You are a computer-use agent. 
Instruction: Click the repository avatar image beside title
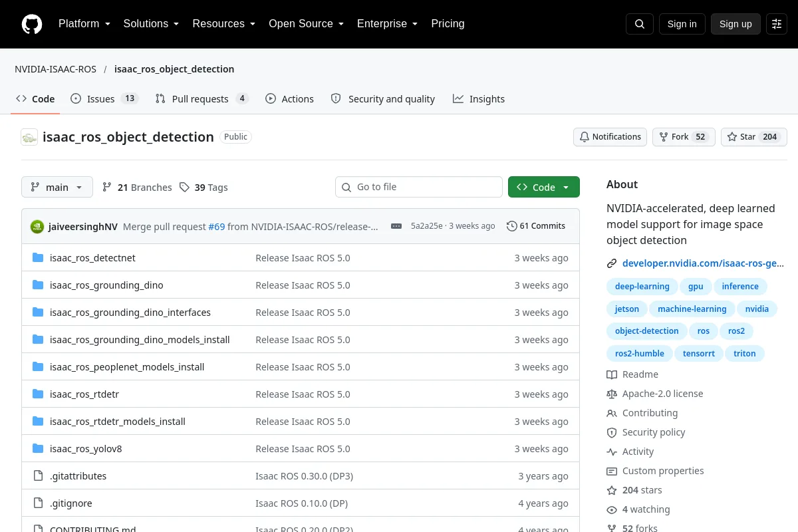point(29,137)
